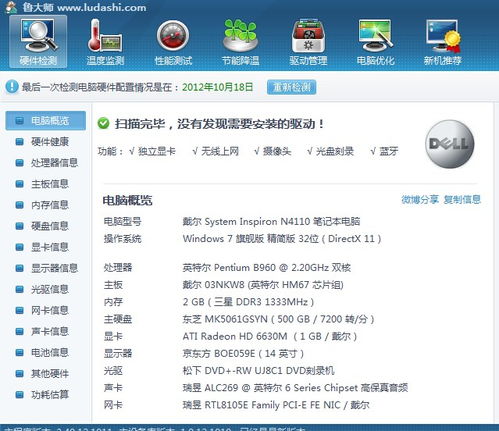This screenshot has height=431, width=499.
Task: Open 硬盘信息 sidebar item
Action: [46, 226]
